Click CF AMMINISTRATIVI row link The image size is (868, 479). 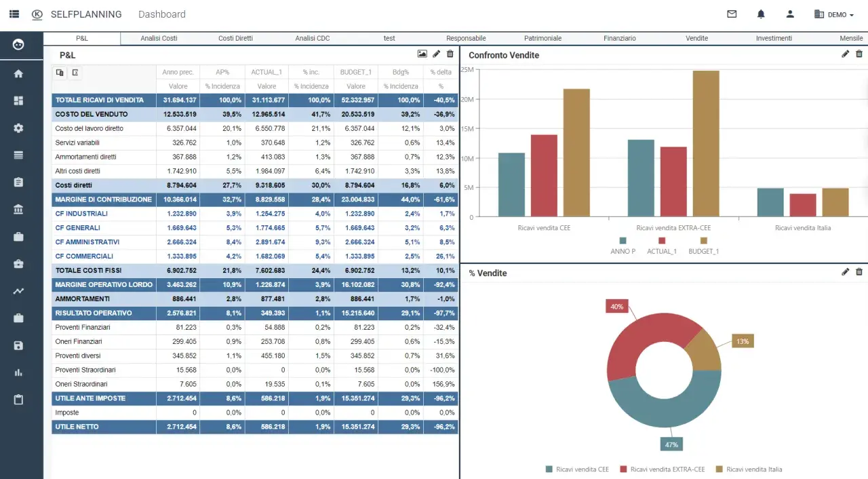(87, 242)
